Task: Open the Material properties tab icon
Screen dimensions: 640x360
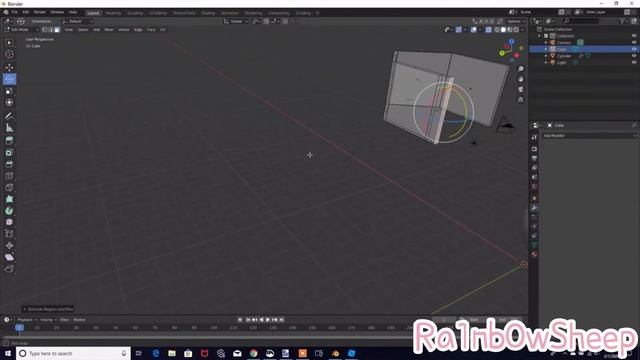Action: tap(534, 254)
